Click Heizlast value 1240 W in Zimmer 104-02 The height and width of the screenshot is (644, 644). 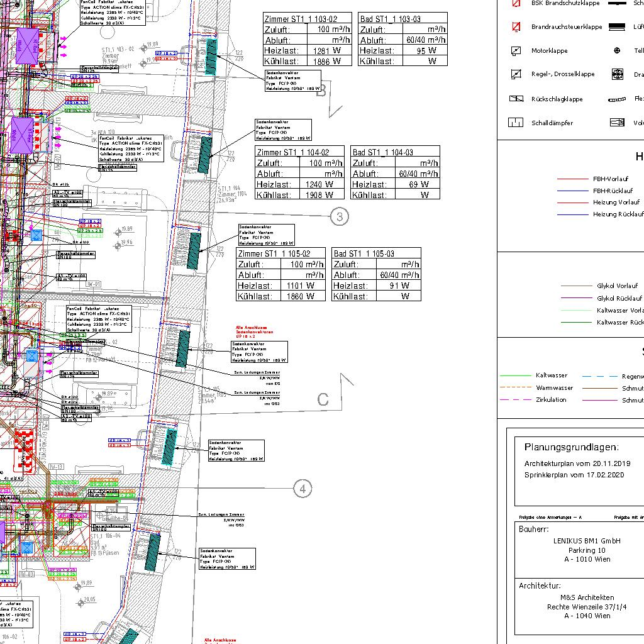[x=321, y=184]
